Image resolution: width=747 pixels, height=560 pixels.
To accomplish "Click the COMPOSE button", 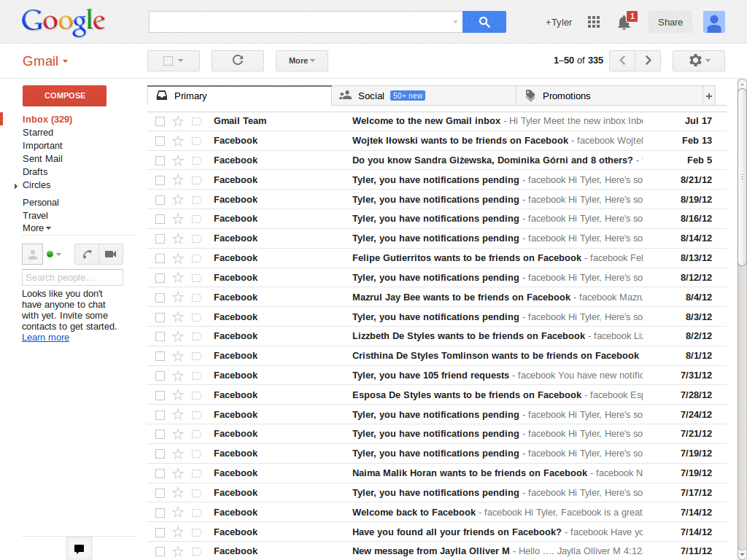I will [x=64, y=96].
